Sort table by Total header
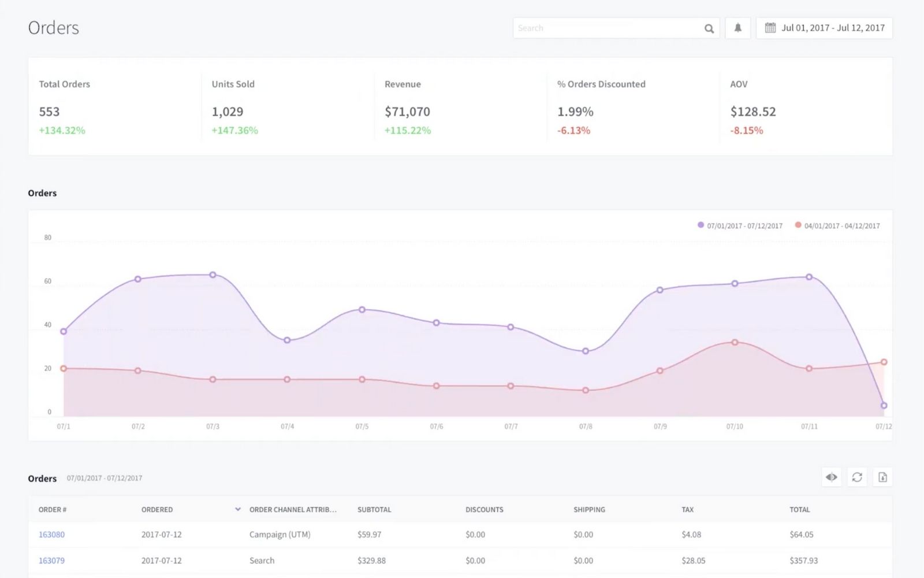This screenshot has height=578, width=924. pos(800,510)
